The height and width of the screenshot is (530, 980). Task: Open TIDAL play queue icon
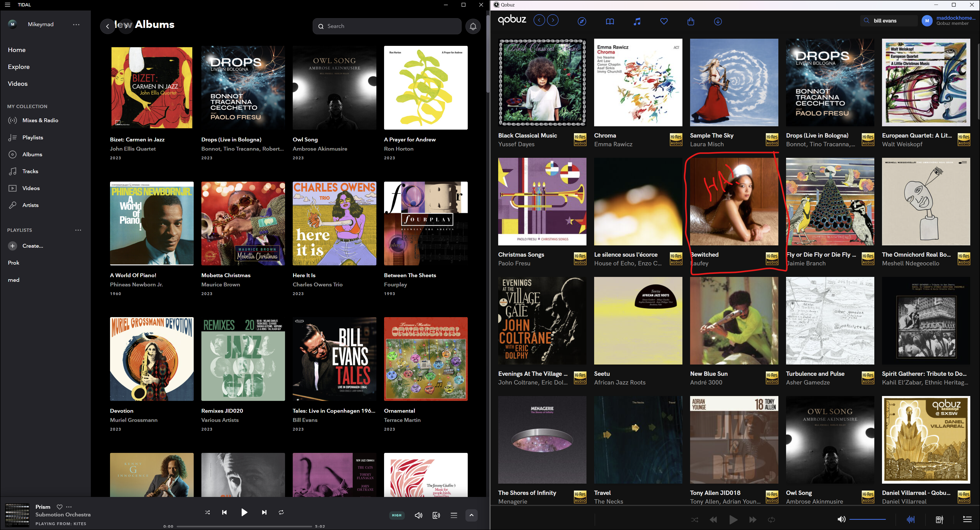pos(454,515)
